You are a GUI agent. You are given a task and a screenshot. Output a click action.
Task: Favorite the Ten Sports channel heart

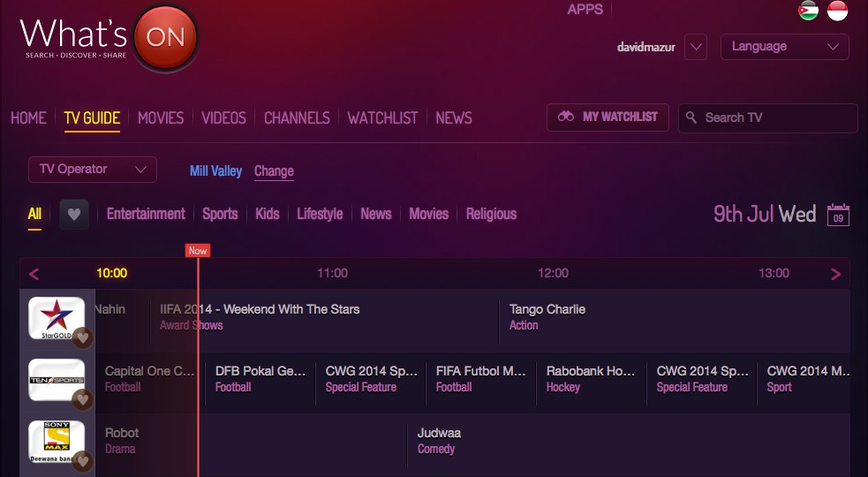pyautogui.click(x=82, y=399)
